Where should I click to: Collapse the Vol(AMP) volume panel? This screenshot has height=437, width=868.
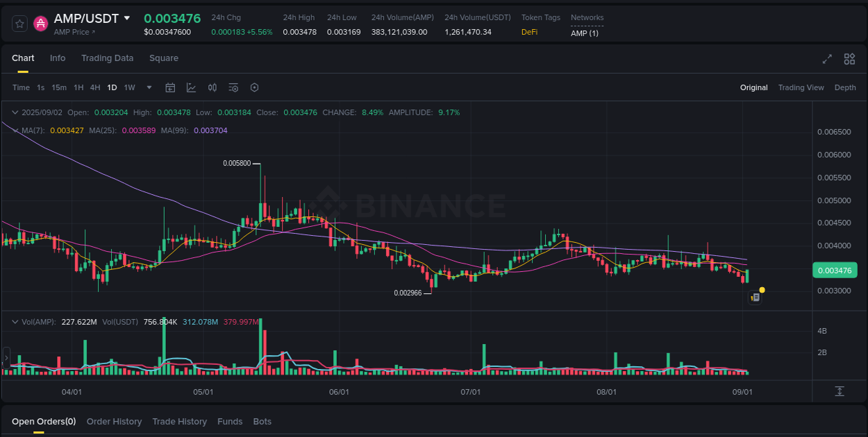(15, 322)
